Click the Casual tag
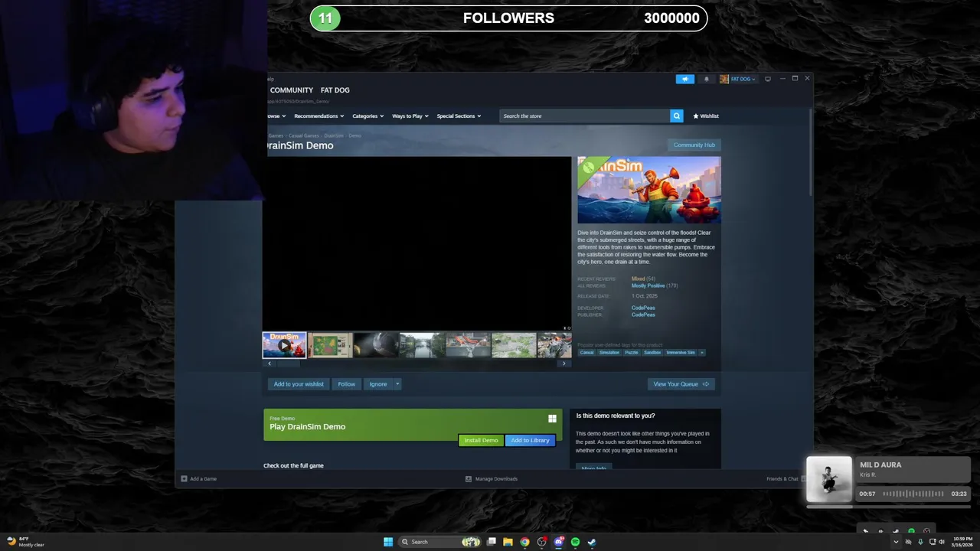Image resolution: width=980 pixels, height=551 pixels. pos(586,353)
